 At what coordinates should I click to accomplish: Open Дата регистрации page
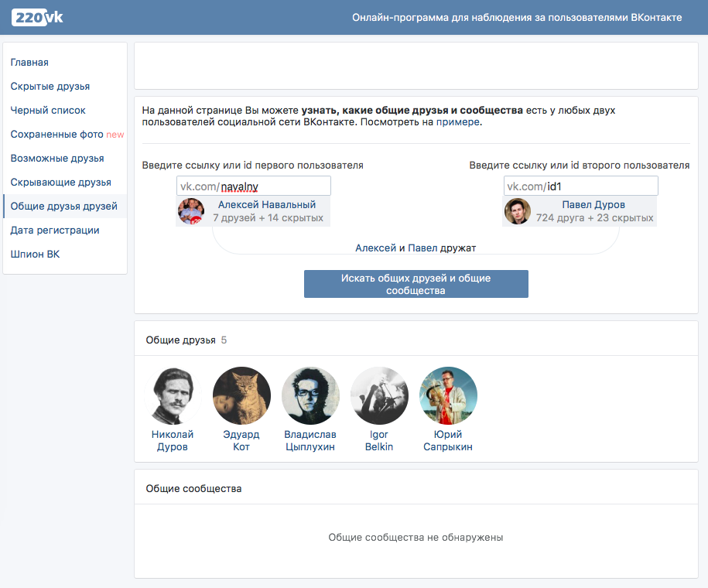[55, 230]
